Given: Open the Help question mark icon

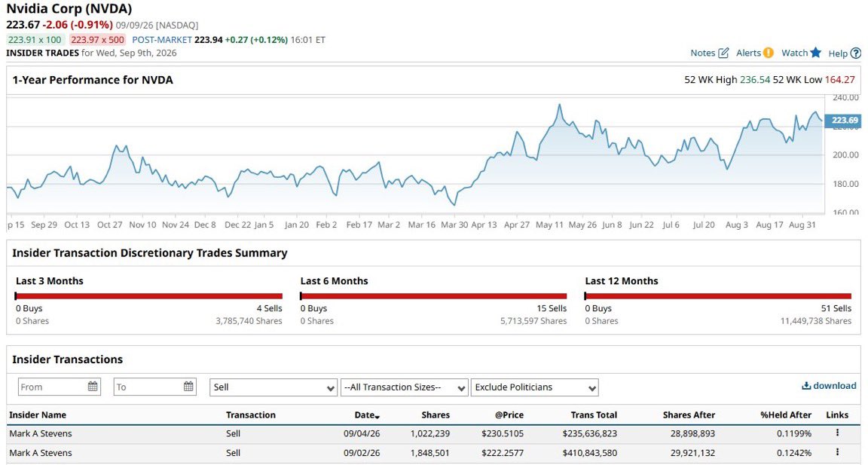Looking at the screenshot, I should point(856,54).
